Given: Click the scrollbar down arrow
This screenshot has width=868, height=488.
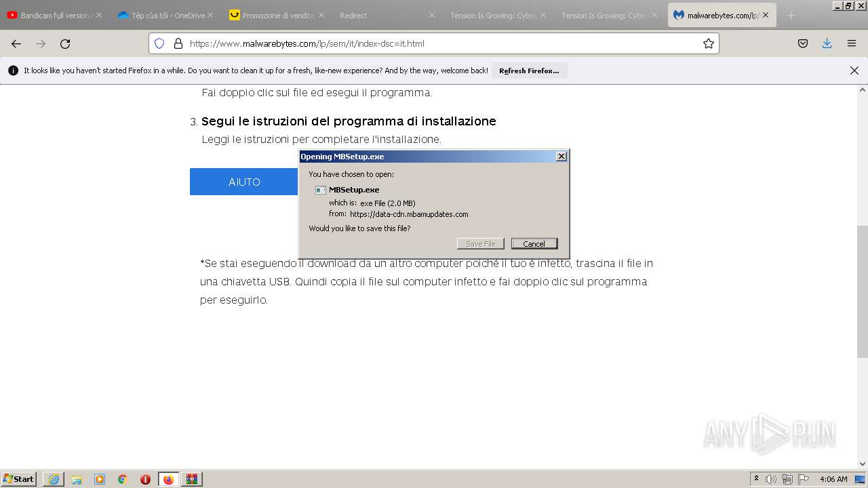Looking at the screenshot, I should [863, 464].
